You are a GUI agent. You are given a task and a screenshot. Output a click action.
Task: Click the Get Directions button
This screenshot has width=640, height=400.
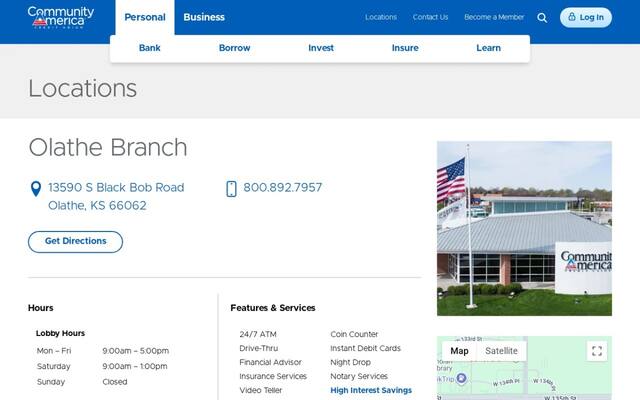click(x=76, y=242)
